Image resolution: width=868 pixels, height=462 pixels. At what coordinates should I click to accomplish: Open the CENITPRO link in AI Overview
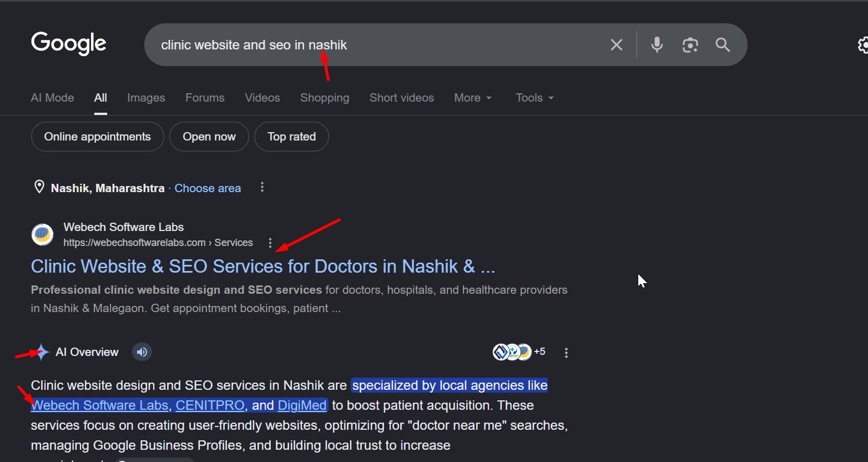click(210, 405)
